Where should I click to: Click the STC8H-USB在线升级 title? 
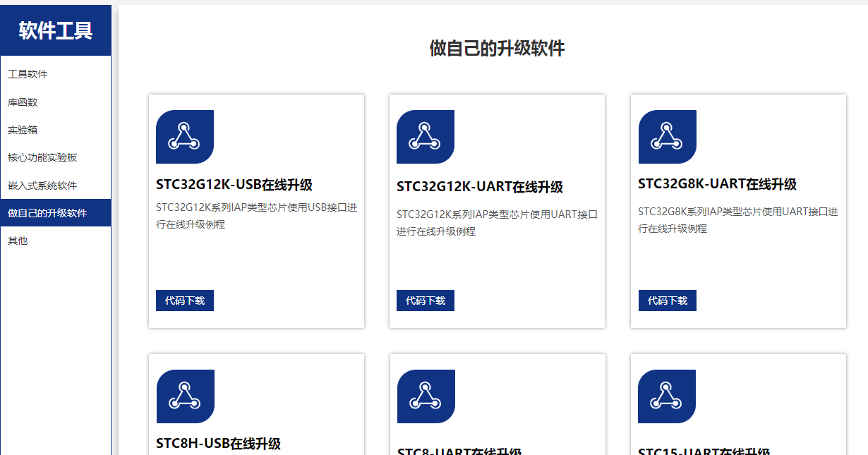click(218, 444)
